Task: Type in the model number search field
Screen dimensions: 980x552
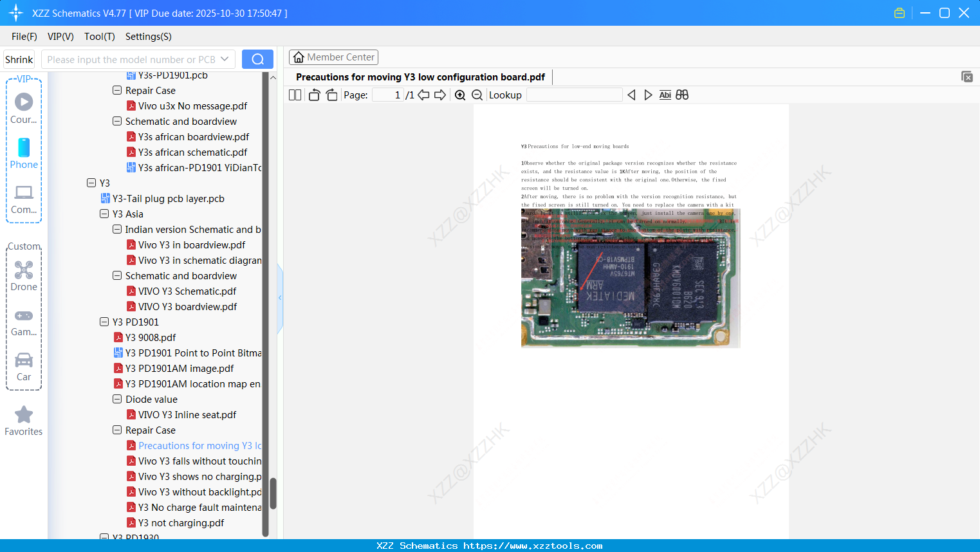Action: coord(132,59)
